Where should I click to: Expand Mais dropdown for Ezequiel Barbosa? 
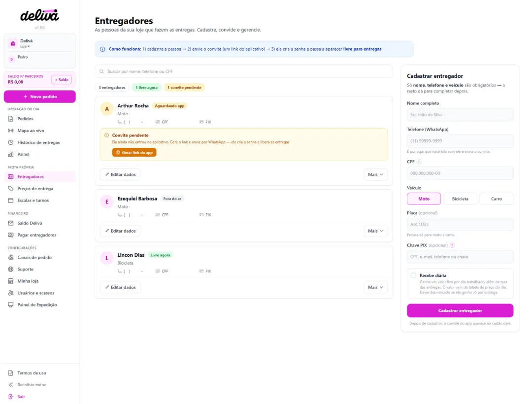[375, 231]
